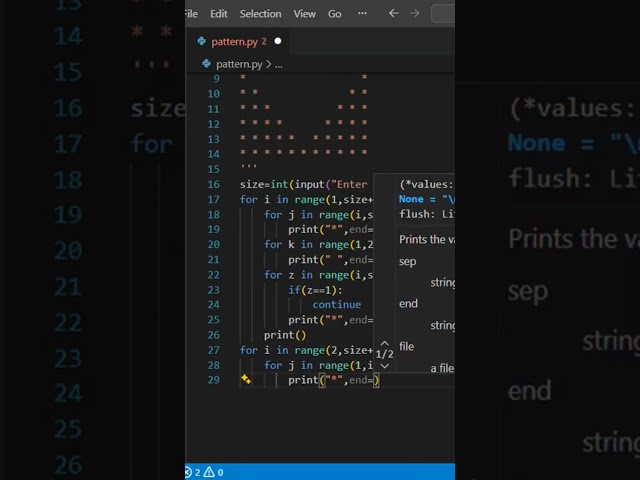Open the View menu
The image size is (640, 480).
coord(304,14)
